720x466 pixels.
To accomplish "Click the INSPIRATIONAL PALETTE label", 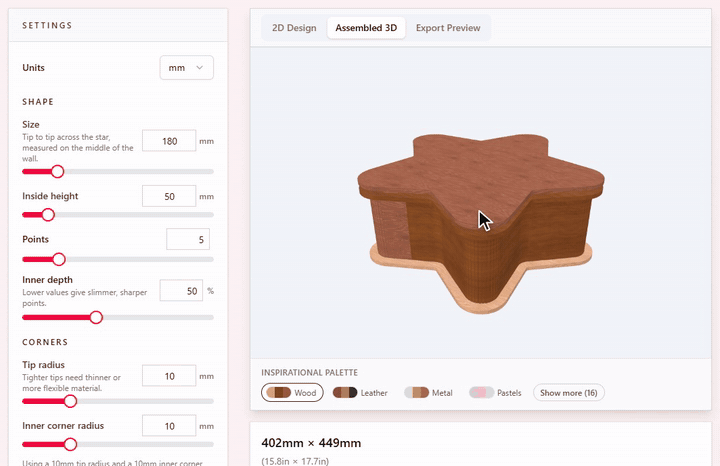I will pos(309,372).
